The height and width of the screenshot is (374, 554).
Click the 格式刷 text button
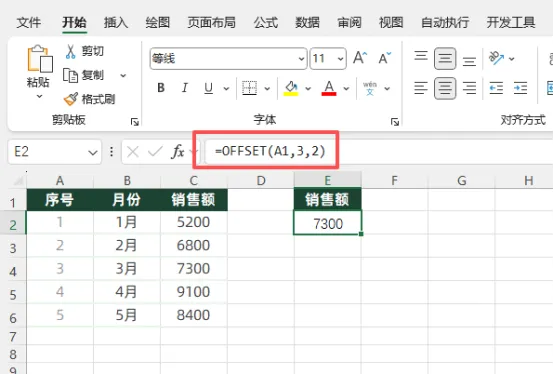click(98, 99)
